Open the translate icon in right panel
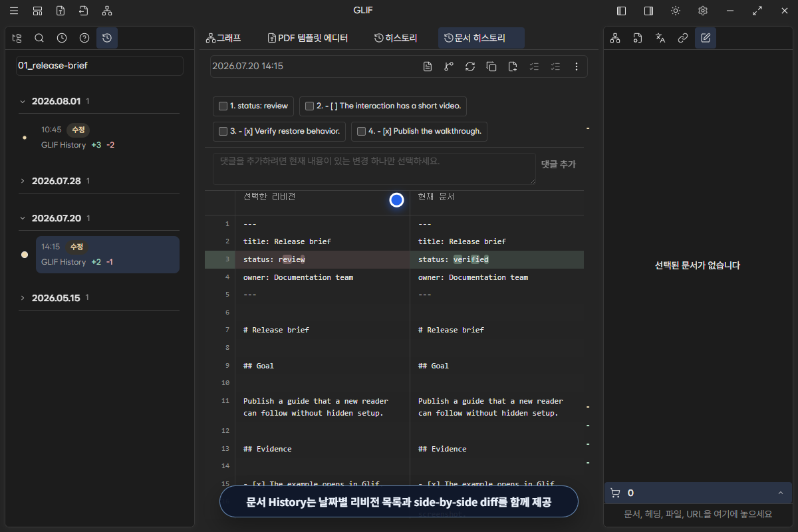 tap(660, 38)
